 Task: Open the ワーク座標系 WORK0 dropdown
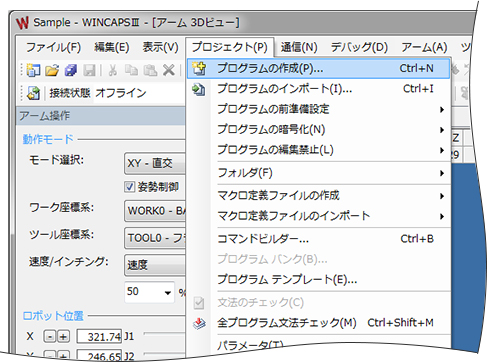155,211
